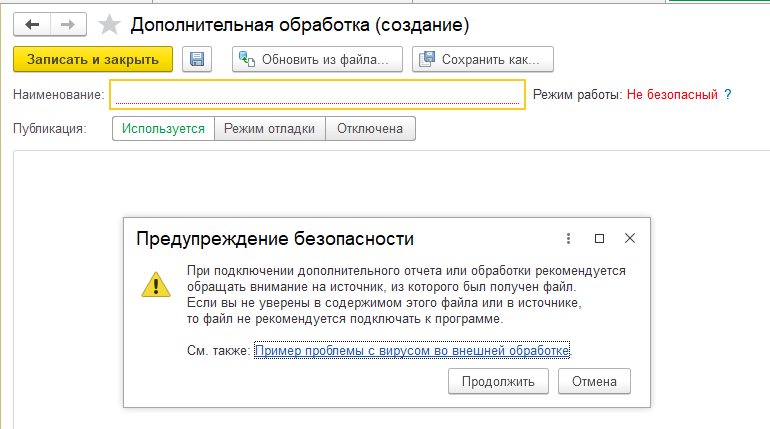770x429 pixels.
Task: Set publication to "Отключена"
Action: pyautogui.click(x=370, y=129)
